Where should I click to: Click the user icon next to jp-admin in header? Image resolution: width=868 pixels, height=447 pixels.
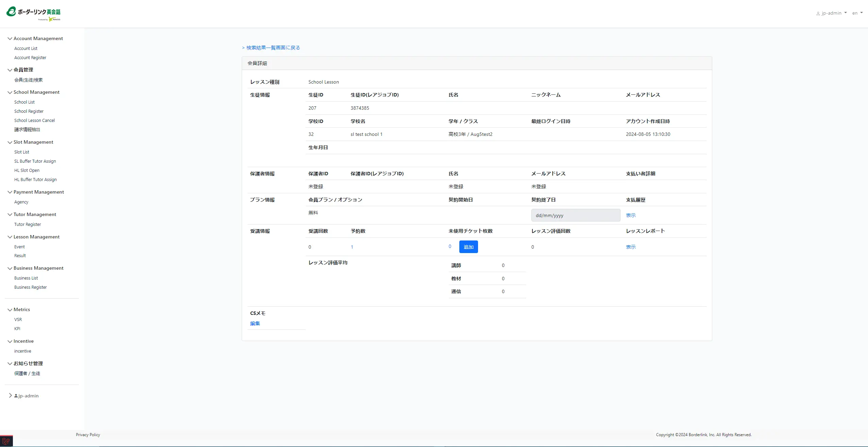point(818,14)
